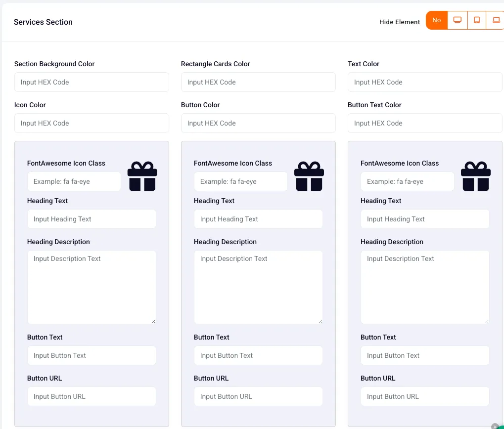Select the laptop icon in Hide Element
Viewport: 504px width, 429px height.
pyautogui.click(x=495, y=20)
